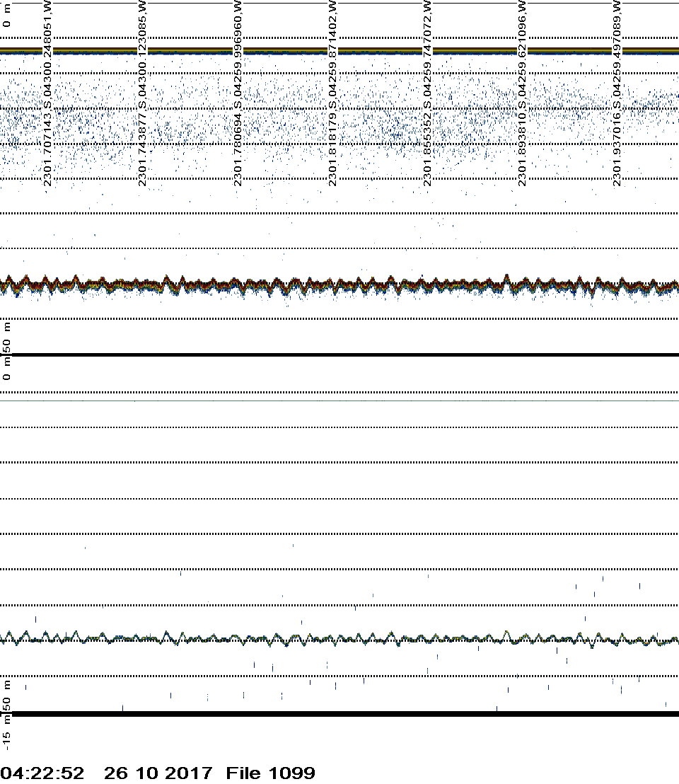679x784 pixels.
Task: Click the thick black bar dividing the two panels
Action: click(339, 354)
